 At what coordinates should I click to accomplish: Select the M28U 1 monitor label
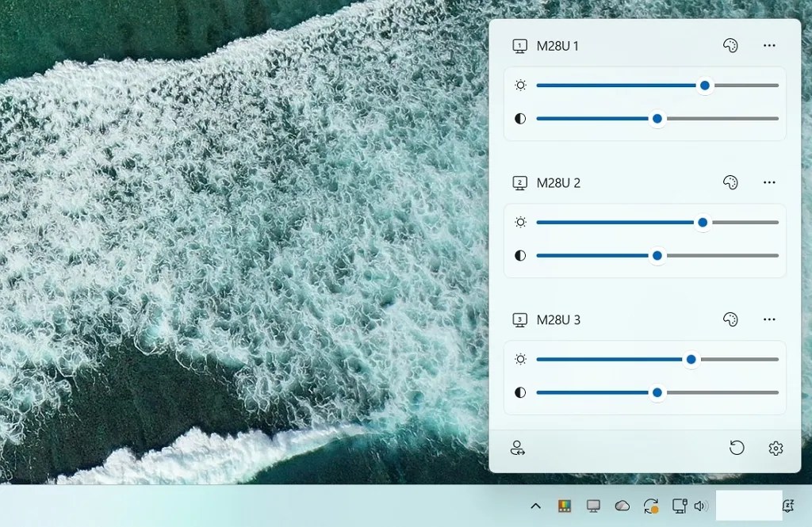(x=557, y=46)
